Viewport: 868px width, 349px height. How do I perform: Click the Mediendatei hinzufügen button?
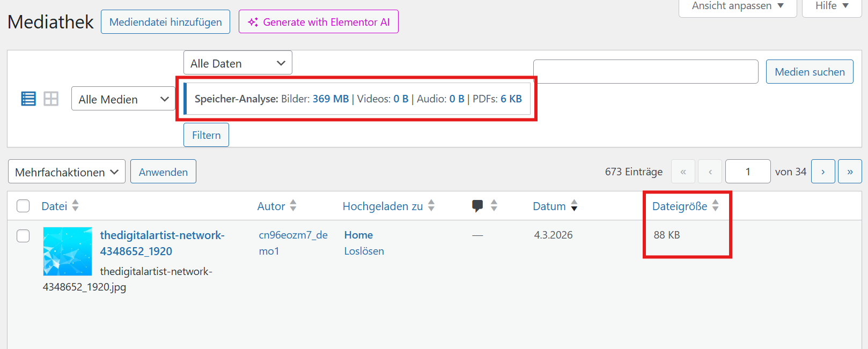(x=165, y=22)
